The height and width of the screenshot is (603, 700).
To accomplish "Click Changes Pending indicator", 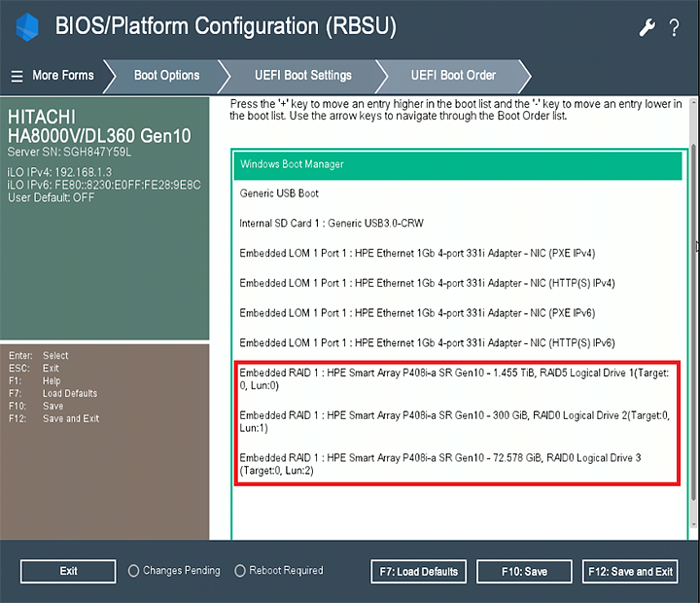I will point(174,571).
